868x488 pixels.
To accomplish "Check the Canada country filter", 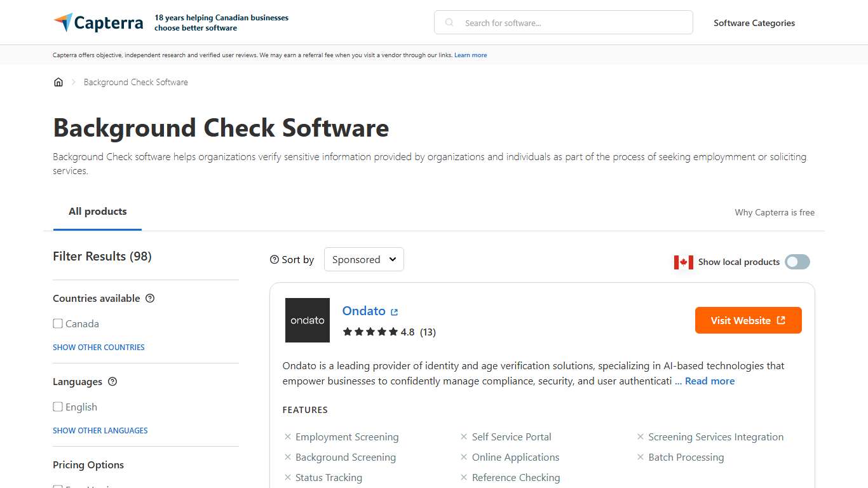I will pyautogui.click(x=58, y=323).
